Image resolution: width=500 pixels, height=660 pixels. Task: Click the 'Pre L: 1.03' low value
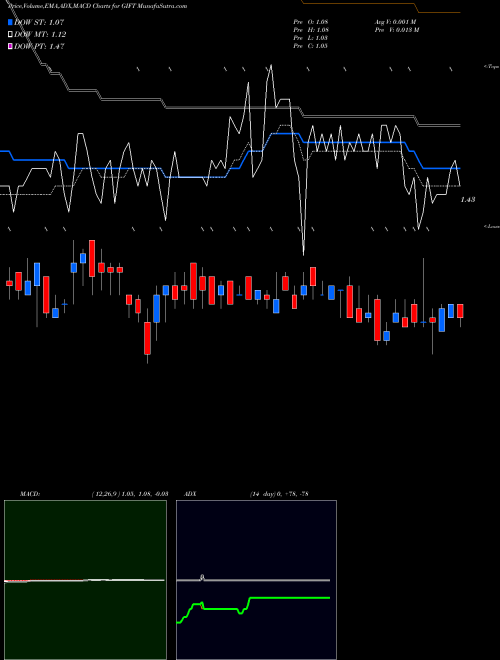310,38
